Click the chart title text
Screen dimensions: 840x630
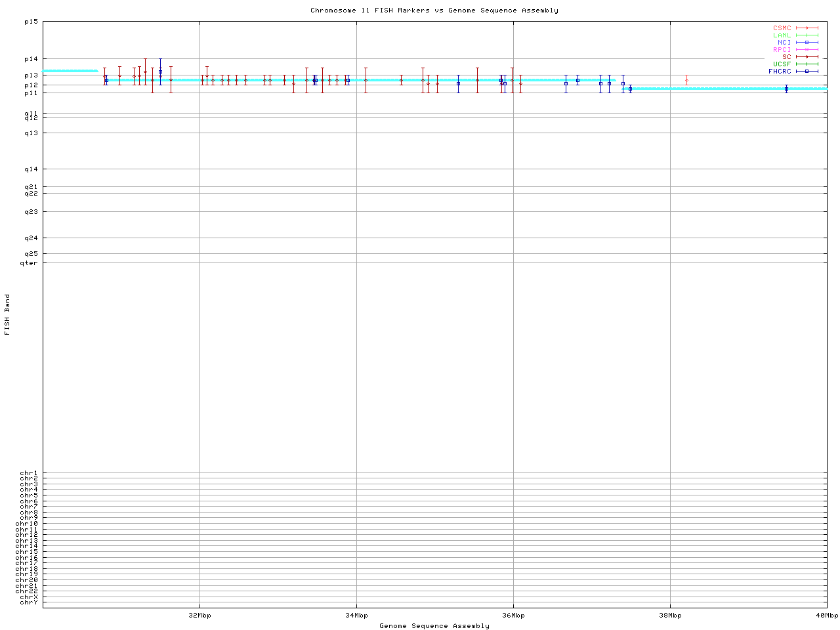[434, 10]
